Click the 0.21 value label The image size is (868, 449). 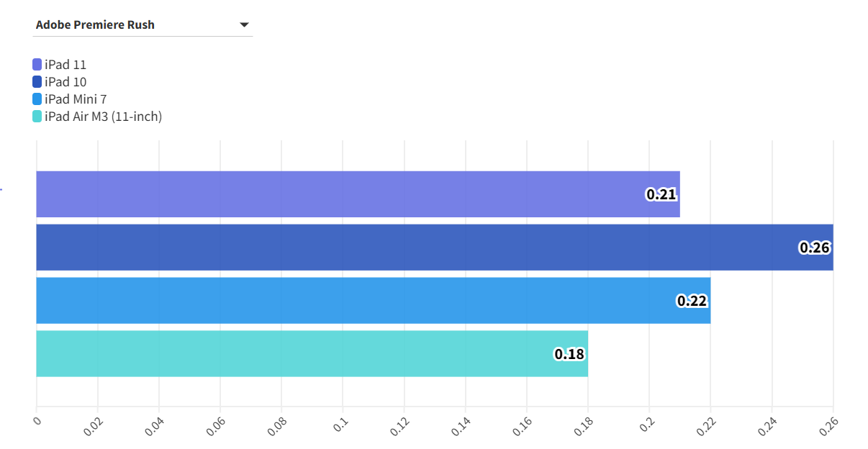[661, 194]
